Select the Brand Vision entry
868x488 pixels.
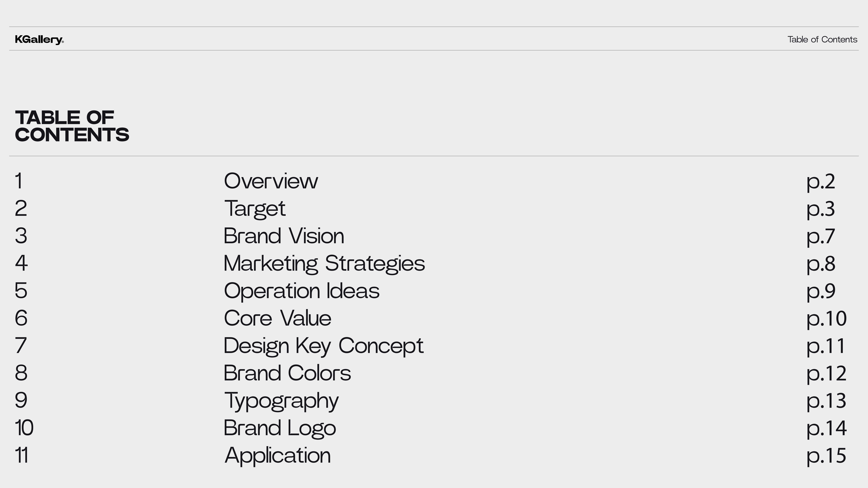point(284,236)
